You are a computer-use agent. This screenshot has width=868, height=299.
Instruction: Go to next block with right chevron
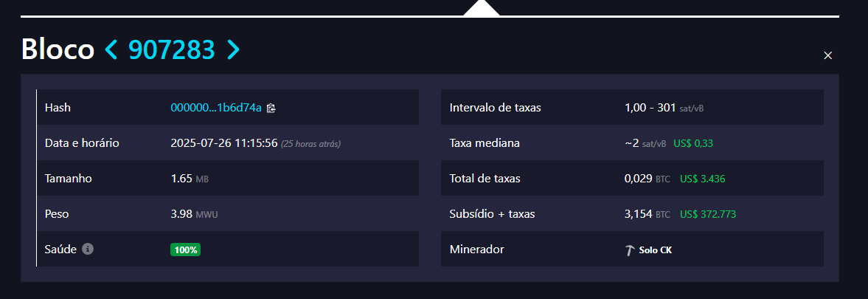point(233,50)
